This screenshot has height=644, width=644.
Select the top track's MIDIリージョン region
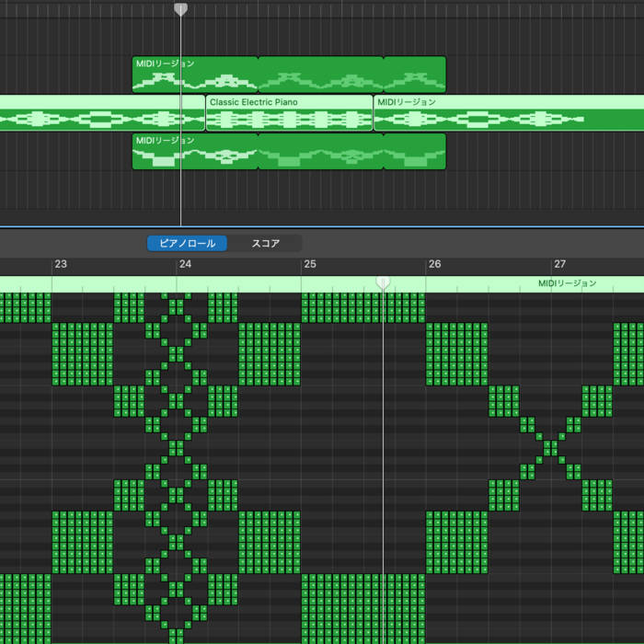point(195,75)
